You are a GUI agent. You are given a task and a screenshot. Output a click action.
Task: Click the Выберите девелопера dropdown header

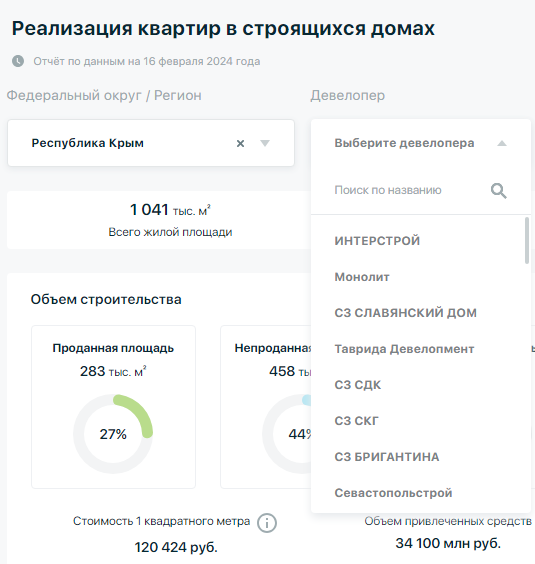coord(421,143)
